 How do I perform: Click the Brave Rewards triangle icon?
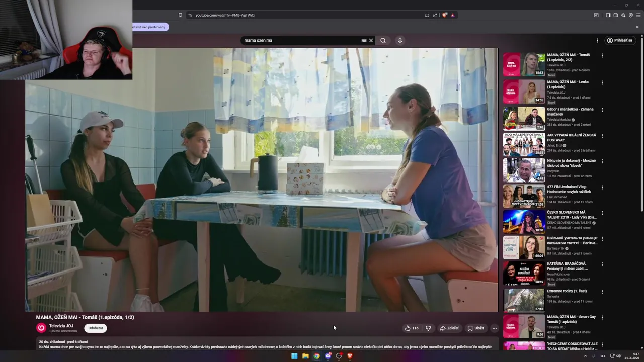[x=452, y=15]
